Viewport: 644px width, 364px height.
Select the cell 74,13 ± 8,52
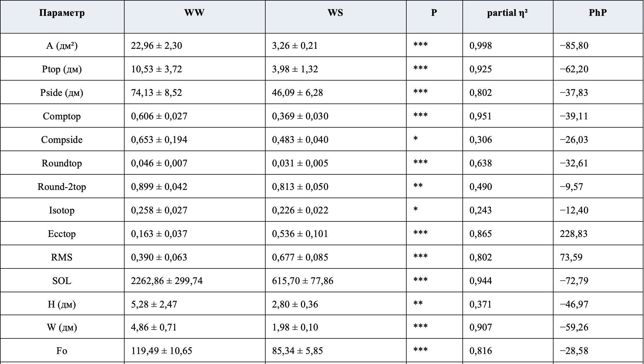[157, 93]
